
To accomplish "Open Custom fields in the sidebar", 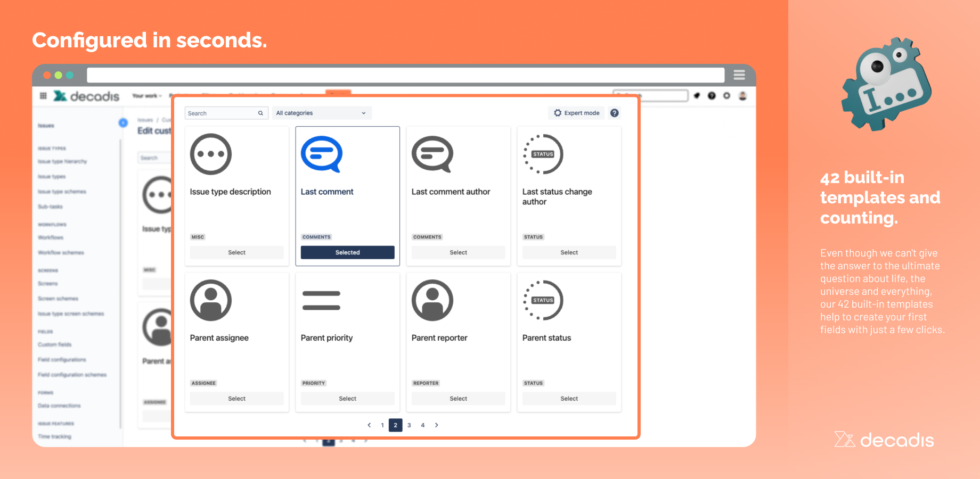I will pos(54,345).
